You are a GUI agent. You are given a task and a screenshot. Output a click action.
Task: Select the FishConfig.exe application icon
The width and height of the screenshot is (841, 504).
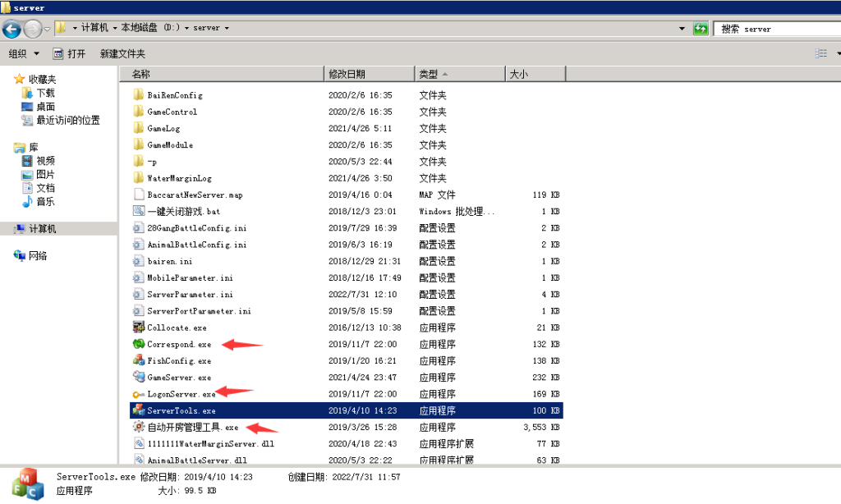click(139, 360)
